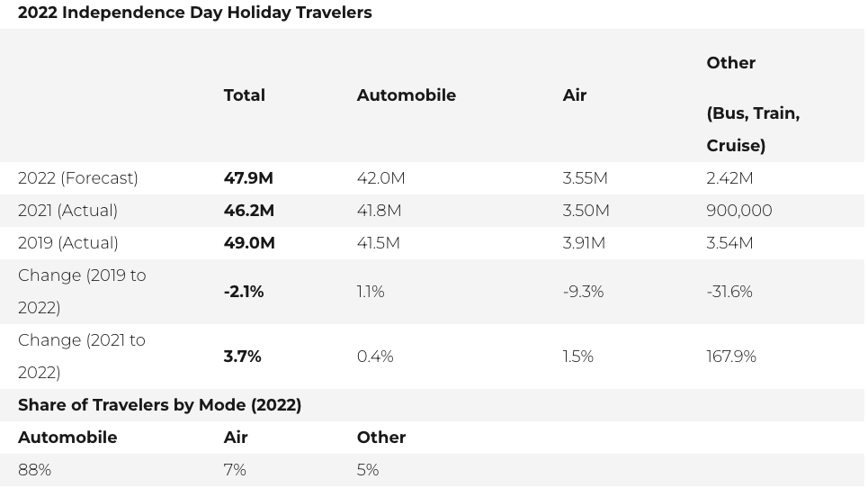868x488 pixels.
Task: Click the 46.2M total value
Action: pyautogui.click(x=249, y=211)
